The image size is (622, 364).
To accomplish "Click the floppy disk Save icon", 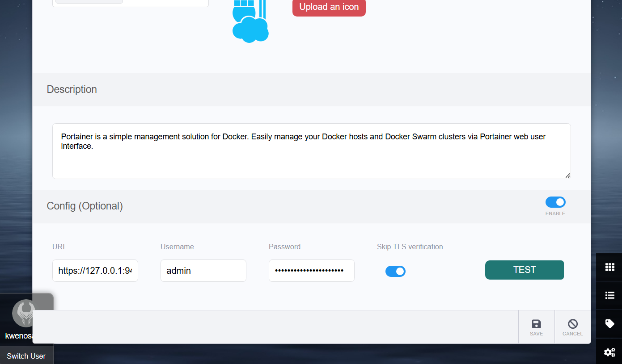I will click(x=536, y=324).
